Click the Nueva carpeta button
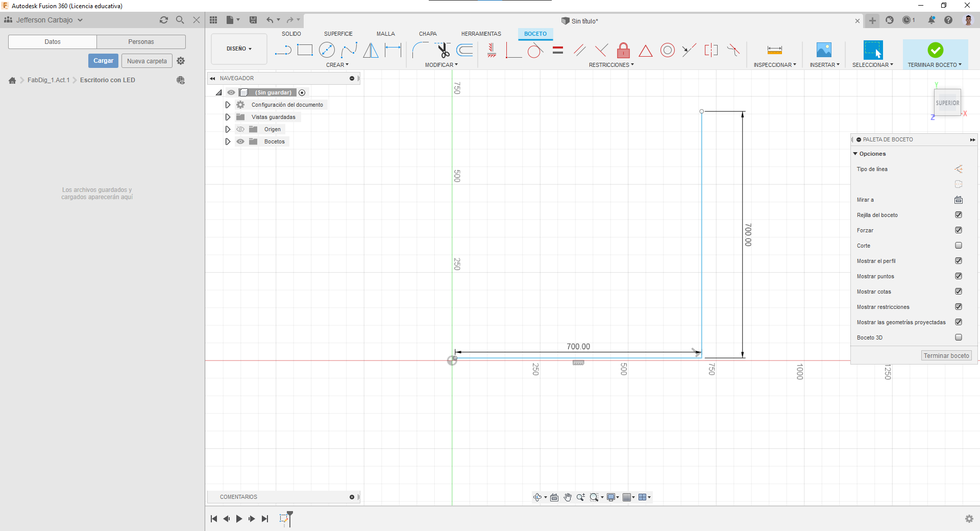980x531 pixels. 147,61
